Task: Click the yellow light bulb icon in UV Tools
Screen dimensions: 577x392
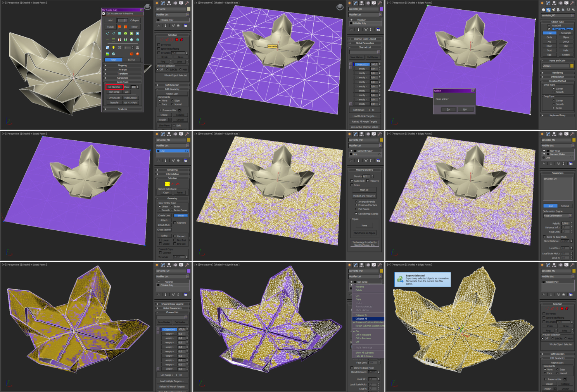Action: pyautogui.click(x=113, y=47)
